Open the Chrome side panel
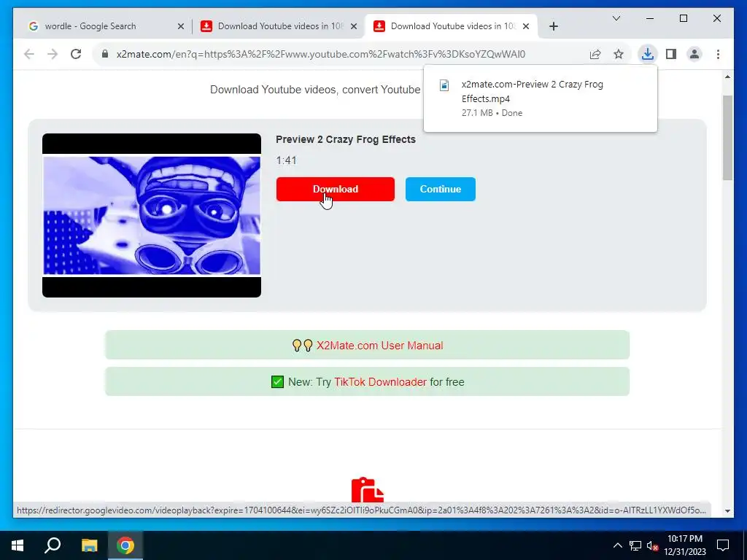 click(x=671, y=54)
